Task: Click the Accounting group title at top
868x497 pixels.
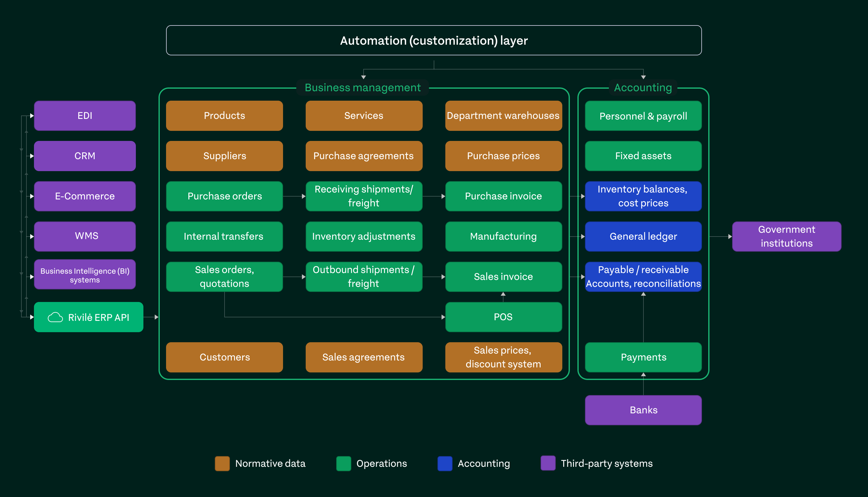Action: [x=643, y=87]
